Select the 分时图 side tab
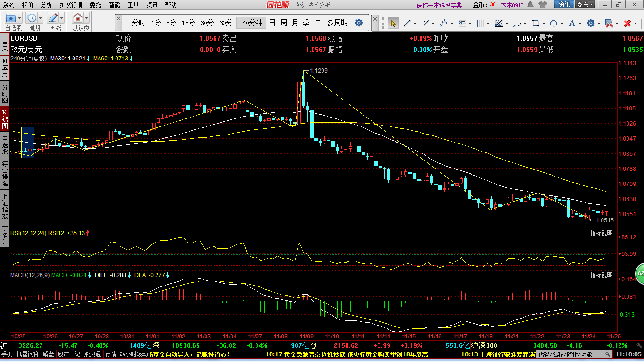This screenshot has width=644, height=362. 5,94
